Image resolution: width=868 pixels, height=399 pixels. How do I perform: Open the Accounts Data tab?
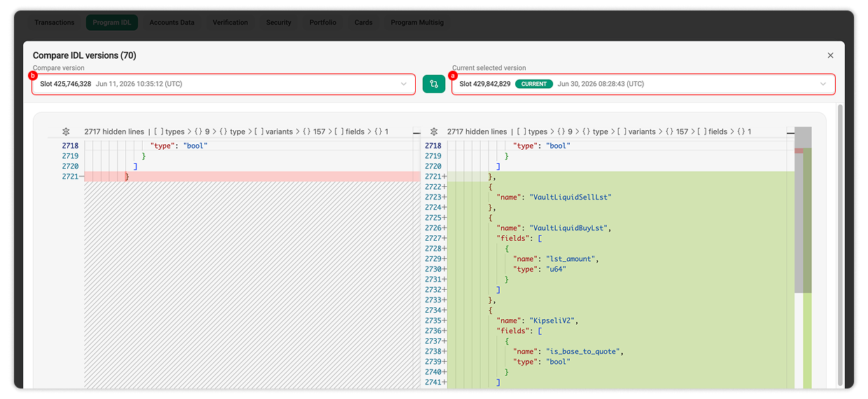(172, 22)
